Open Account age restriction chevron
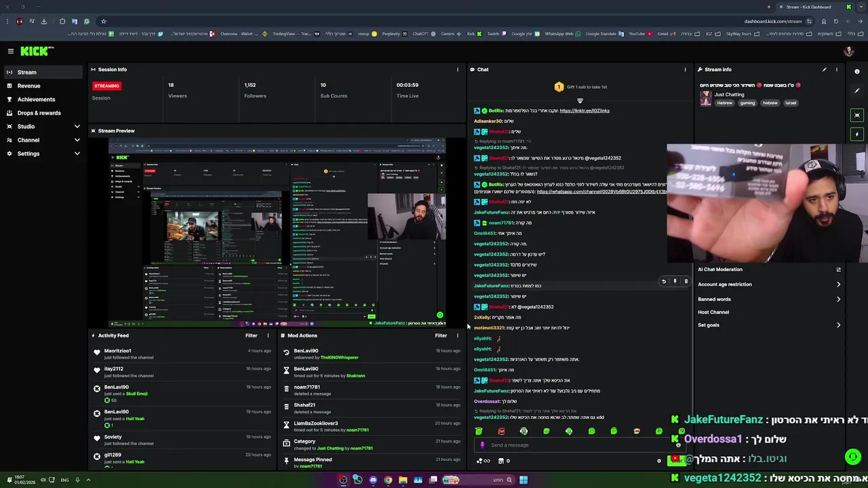Screen dimensions: 868x488 (838, 285)
